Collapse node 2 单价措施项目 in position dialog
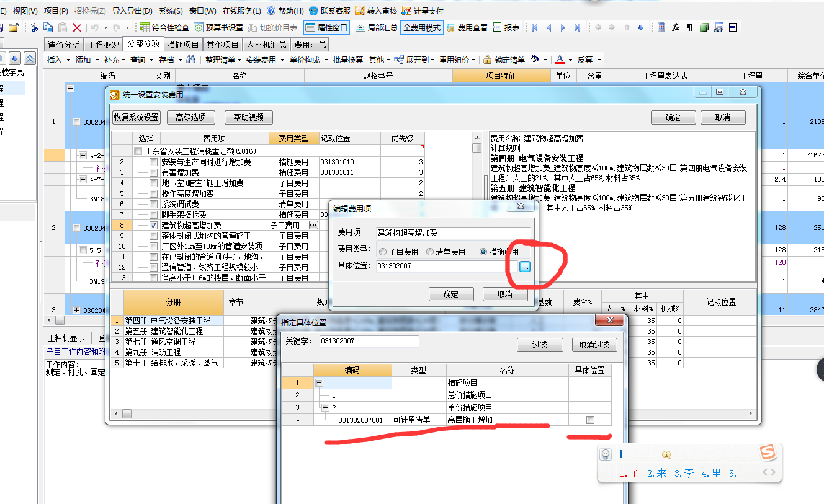This screenshot has width=824, height=504. click(x=326, y=407)
